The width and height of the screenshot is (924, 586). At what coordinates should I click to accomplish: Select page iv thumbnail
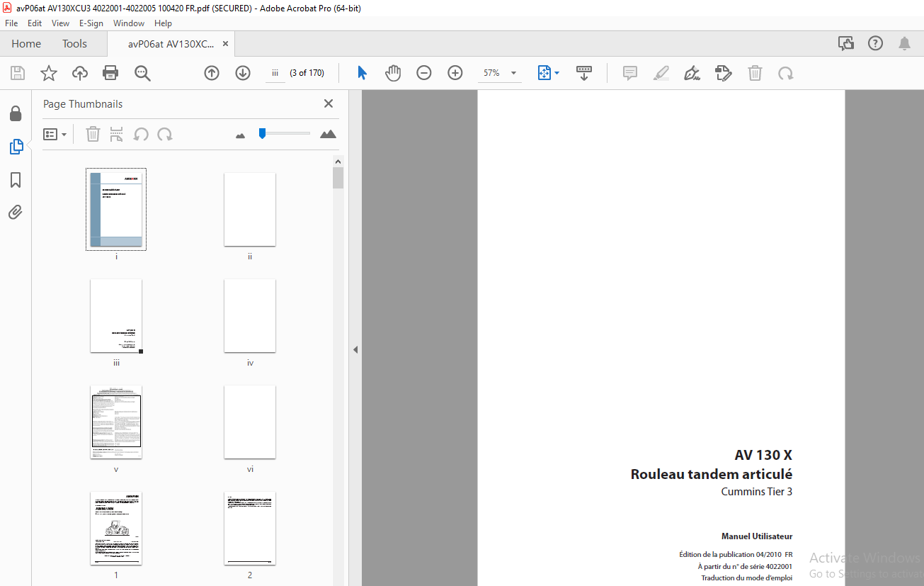(250, 315)
